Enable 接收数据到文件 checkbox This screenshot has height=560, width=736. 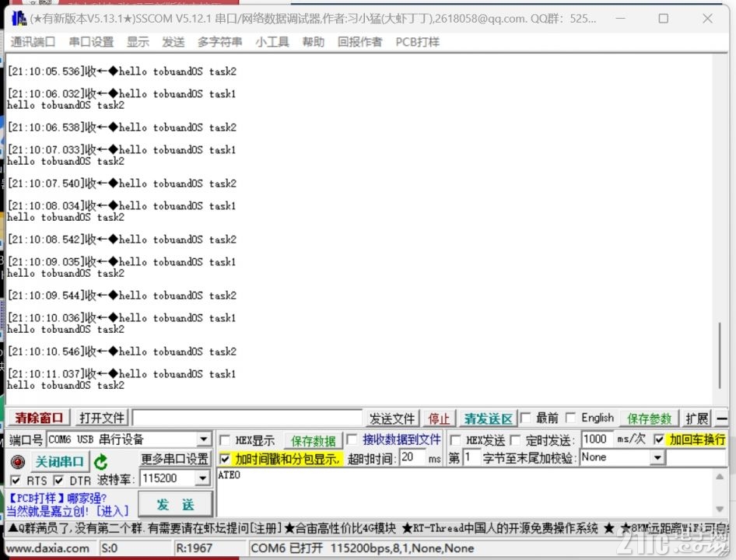[x=352, y=439]
